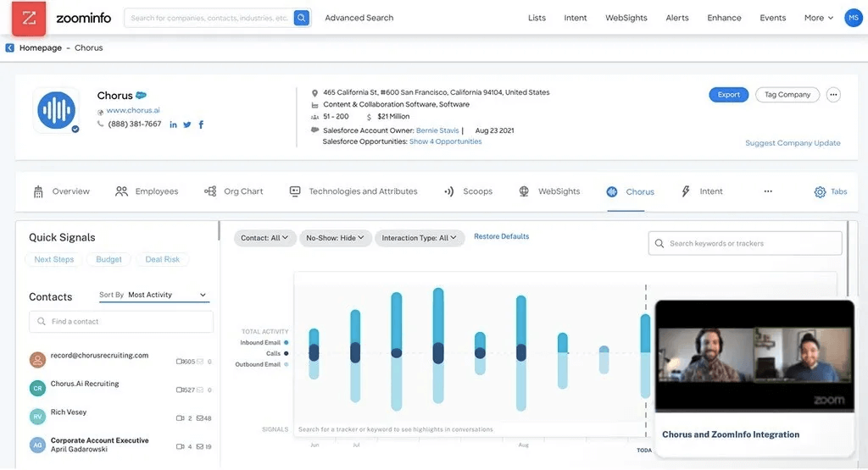Click the blue search magnifier button
Image resolution: width=868 pixels, height=470 pixels.
(301, 18)
